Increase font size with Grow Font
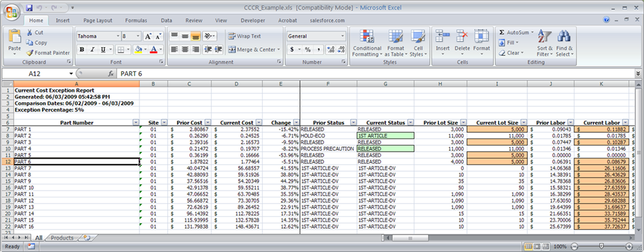The height and width of the screenshot is (252, 644). point(148,36)
